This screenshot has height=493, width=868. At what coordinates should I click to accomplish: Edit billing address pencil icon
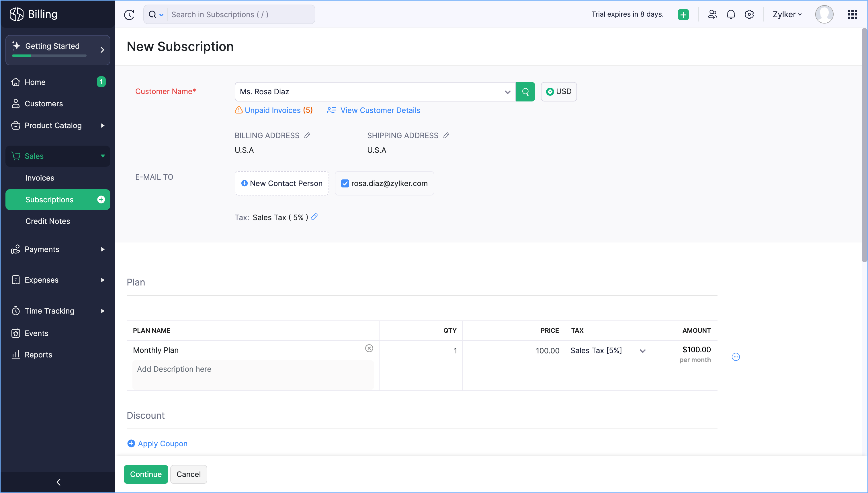pyautogui.click(x=307, y=136)
